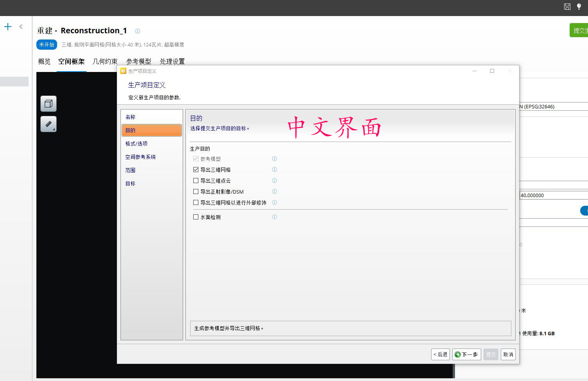588x381 pixels.
Task: Enable 导出正射影像/DSM checkbox
Action: [196, 192]
